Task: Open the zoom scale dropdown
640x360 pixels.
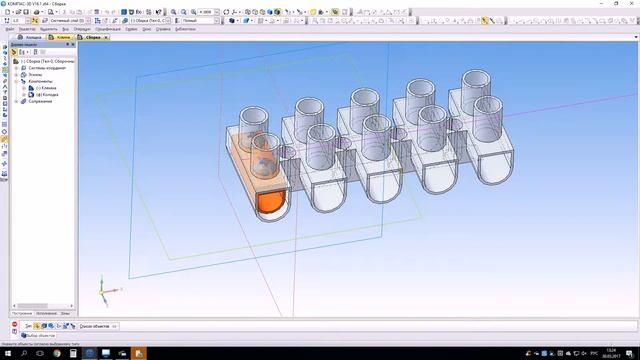Action: 217,12
